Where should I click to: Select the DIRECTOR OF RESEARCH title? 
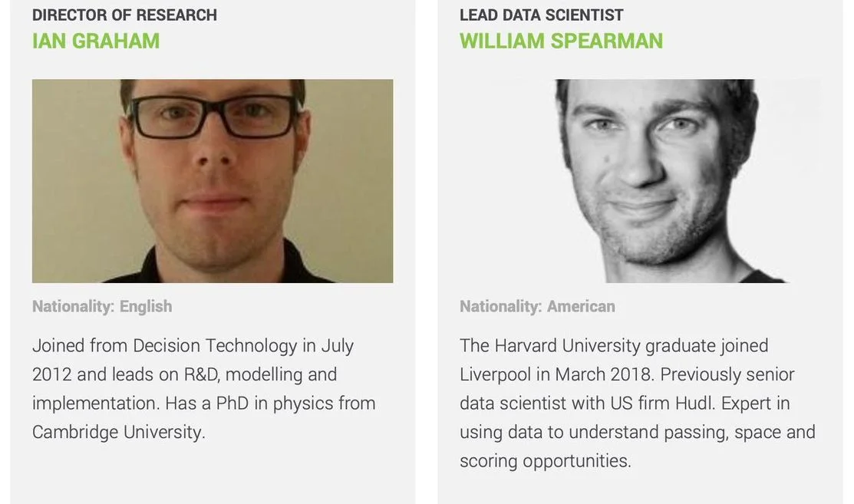124,15
